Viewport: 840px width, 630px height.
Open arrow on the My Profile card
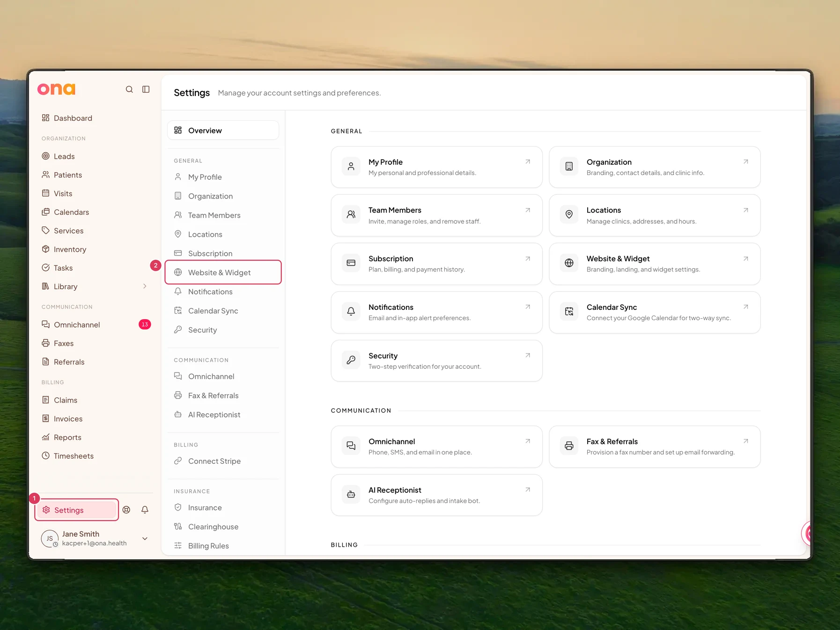coord(528,161)
